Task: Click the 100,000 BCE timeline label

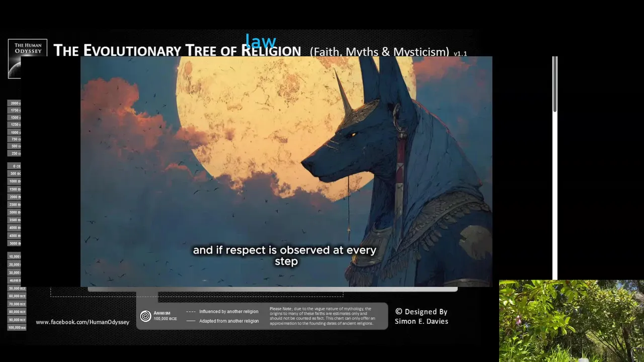Action: pos(17,327)
